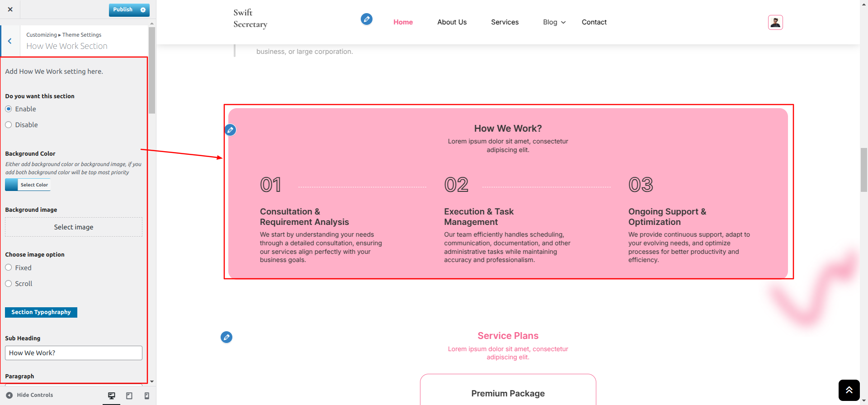Click Service Plans section edit pencil icon

click(226, 337)
